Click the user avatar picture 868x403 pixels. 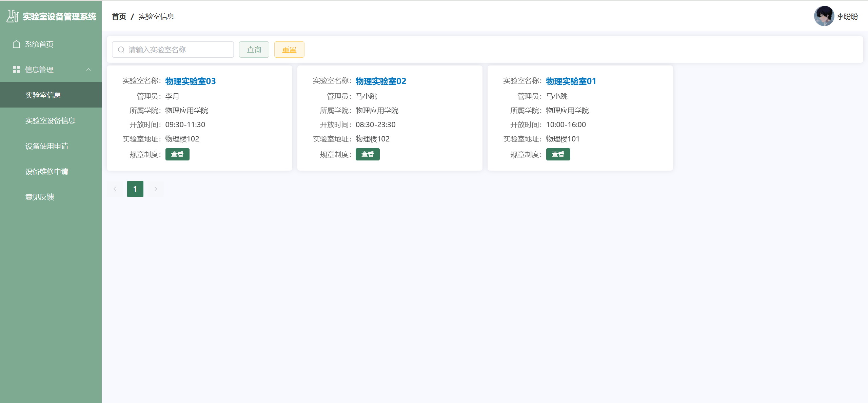click(824, 16)
